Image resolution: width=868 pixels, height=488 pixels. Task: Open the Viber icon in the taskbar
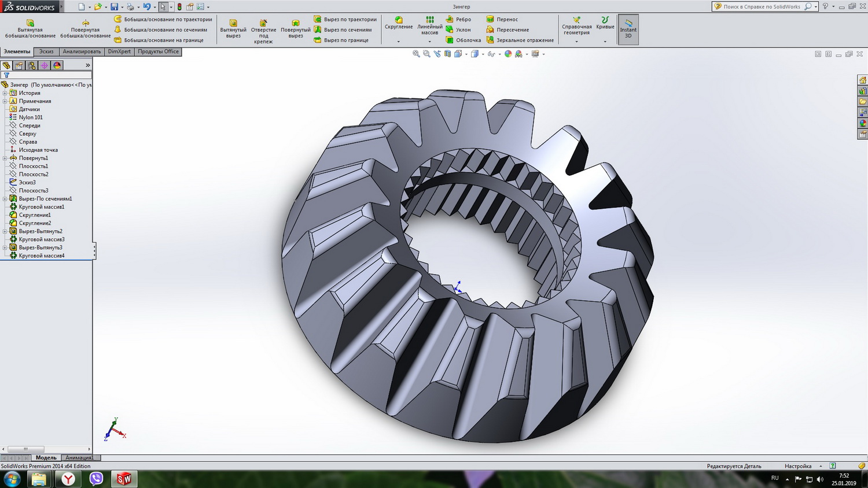(96, 479)
